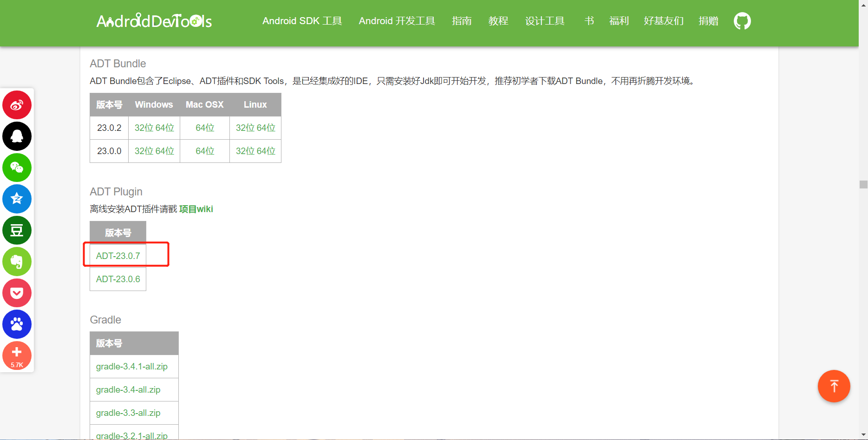Screen dimensions: 868x440
Task: Download gradle-3.4.1-all.zip
Action: (x=131, y=366)
